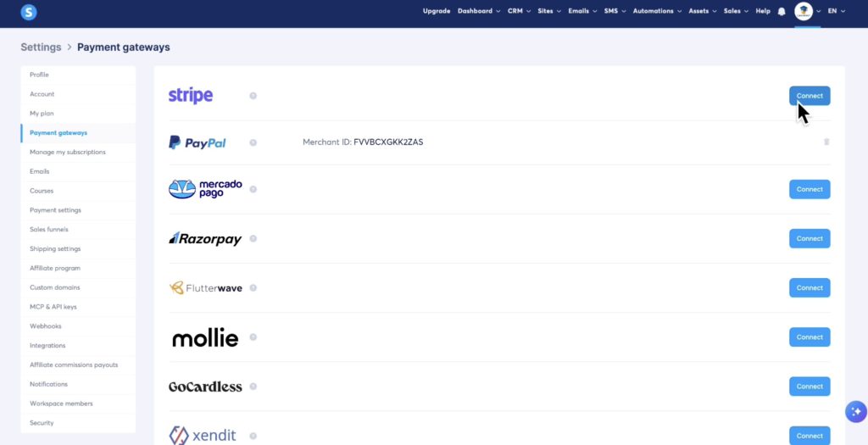
Task: Expand the Sales dropdown menu
Action: click(737, 11)
